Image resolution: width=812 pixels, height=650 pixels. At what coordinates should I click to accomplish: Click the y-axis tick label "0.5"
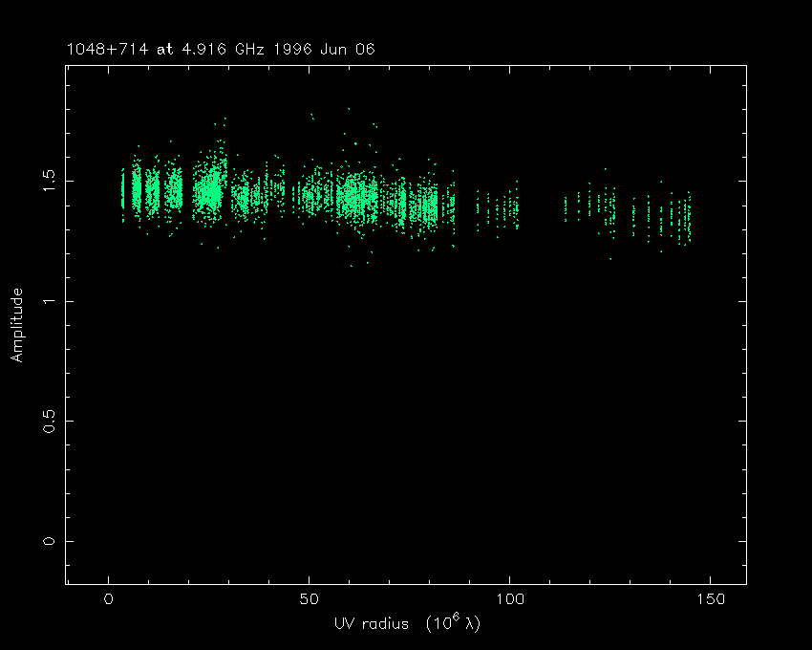(x=47, y=421)
